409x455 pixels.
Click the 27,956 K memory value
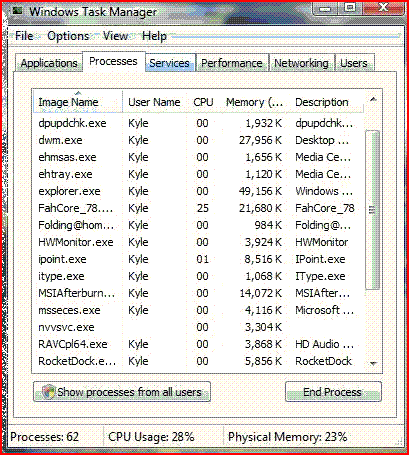point(260,140)
